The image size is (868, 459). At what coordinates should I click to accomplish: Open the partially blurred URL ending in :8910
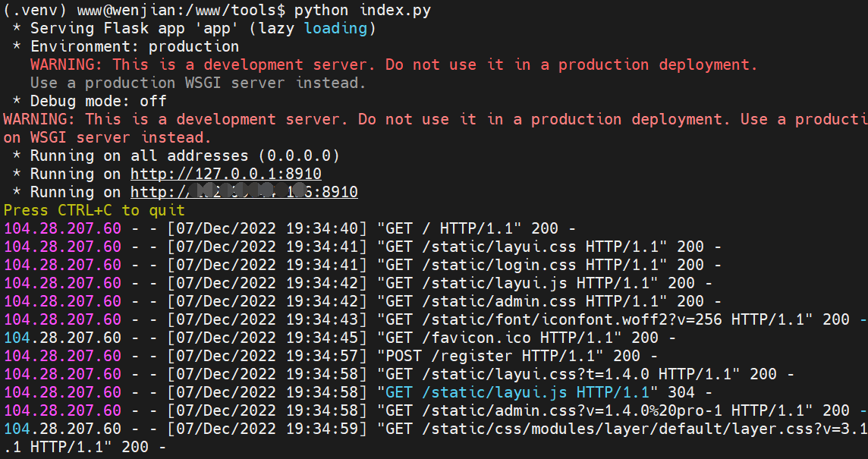pyautogui.click(x=244, y=192)
